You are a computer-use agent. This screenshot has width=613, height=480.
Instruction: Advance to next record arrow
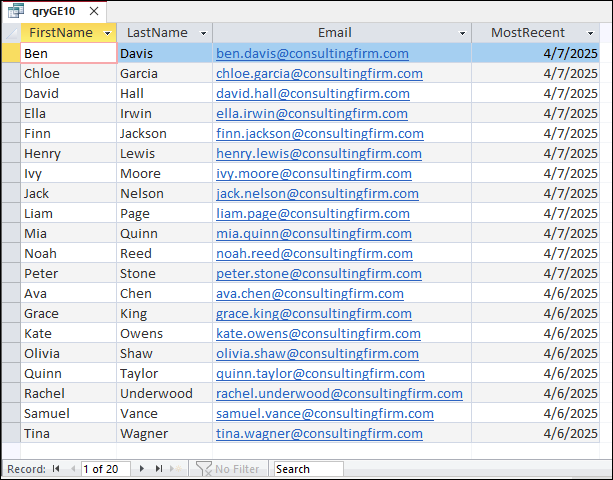142,468
